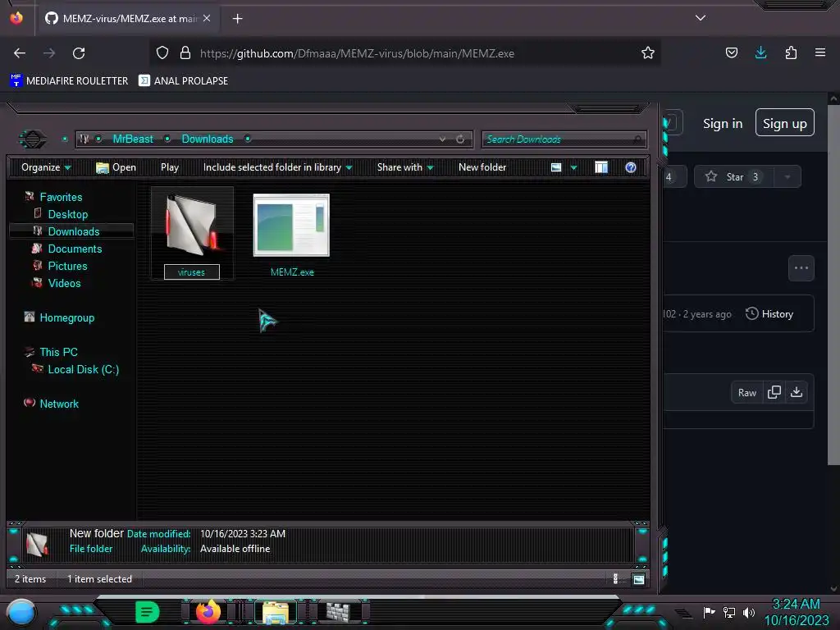Open Firefox downloads panel
Image resolution: width=840 pixels, height=630 pixels.
[760, 52]
